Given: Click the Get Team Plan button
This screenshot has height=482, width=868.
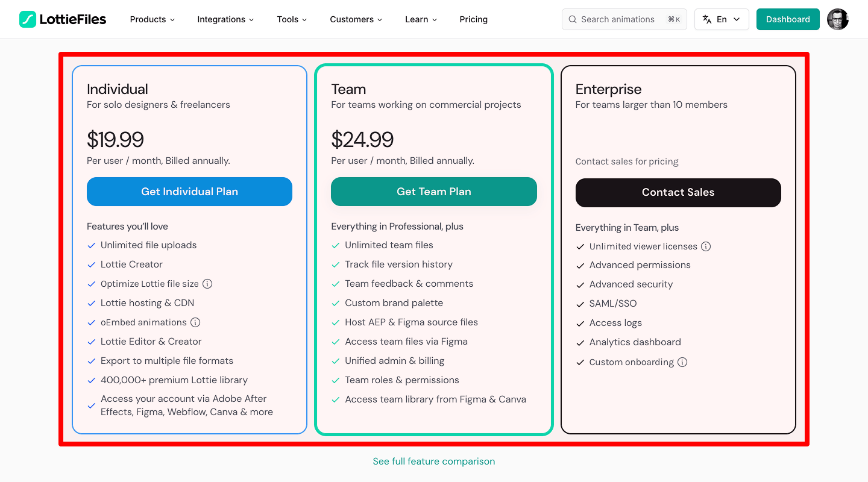Looking at the screenshot, I should tap(433, 191).
